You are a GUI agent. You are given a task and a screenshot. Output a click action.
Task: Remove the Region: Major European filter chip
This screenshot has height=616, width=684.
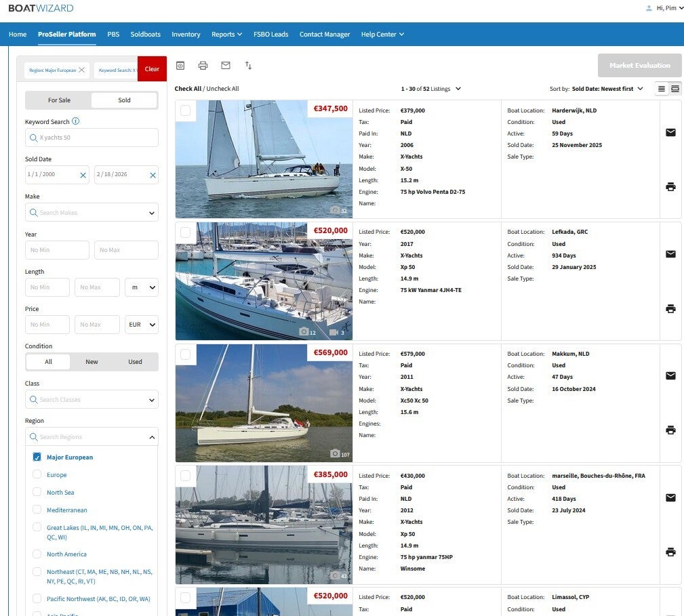(x=81, y=70)
